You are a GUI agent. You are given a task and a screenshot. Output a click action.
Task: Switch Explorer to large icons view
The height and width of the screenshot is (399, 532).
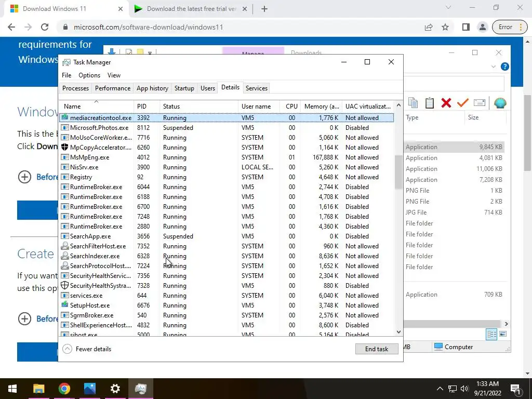point(503,334)
